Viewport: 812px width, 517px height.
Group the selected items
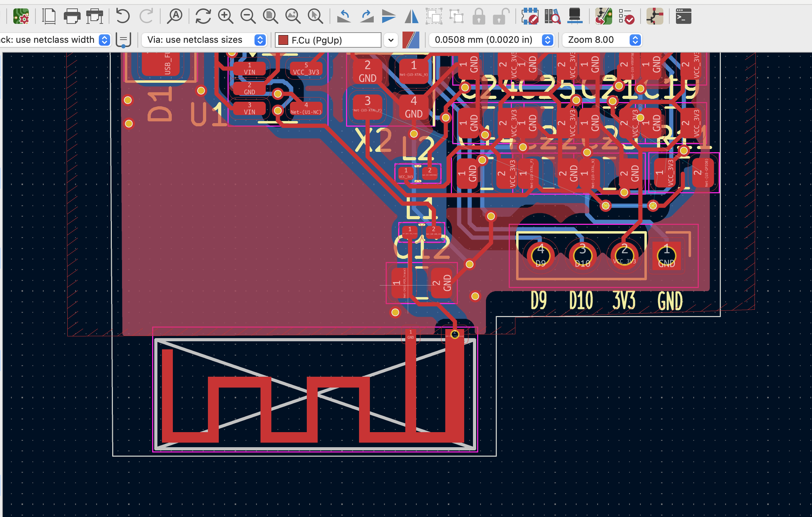pos(434,16)
